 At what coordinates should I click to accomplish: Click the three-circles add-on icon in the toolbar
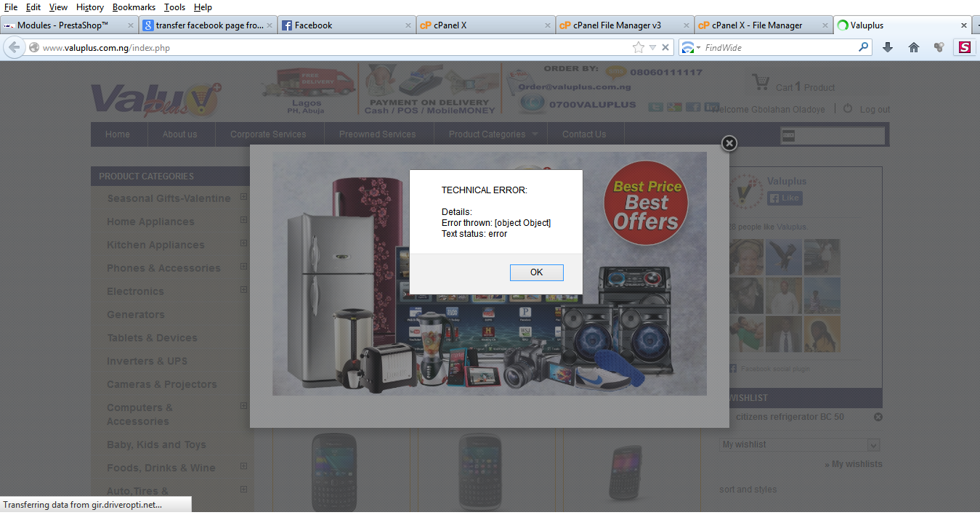coord(939,47)
